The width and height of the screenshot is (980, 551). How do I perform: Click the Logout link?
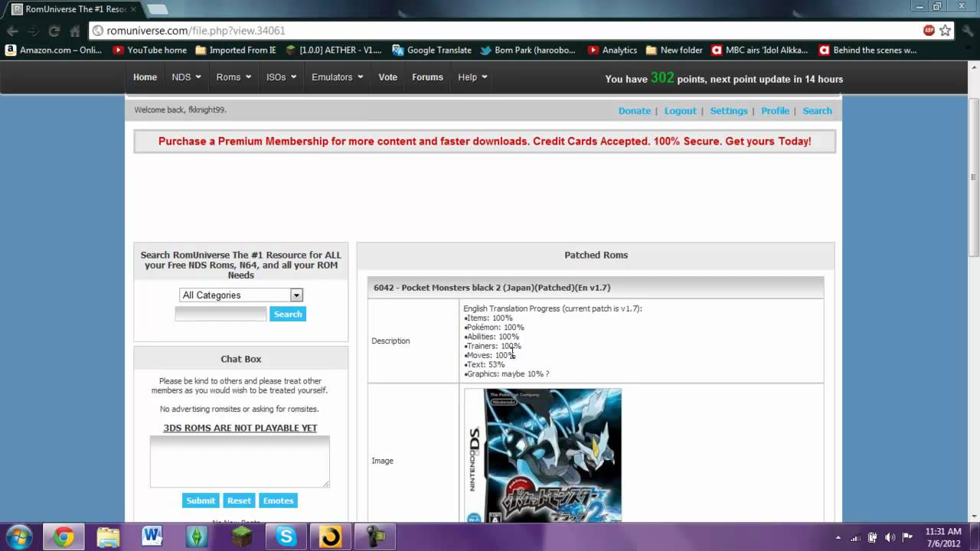pos(680,111)
